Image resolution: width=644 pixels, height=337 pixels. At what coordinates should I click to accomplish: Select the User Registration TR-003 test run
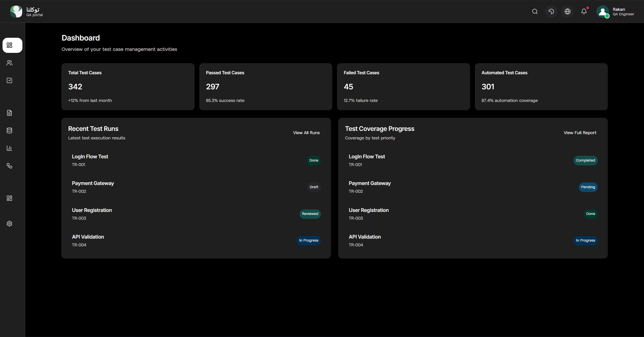[92, 214]
